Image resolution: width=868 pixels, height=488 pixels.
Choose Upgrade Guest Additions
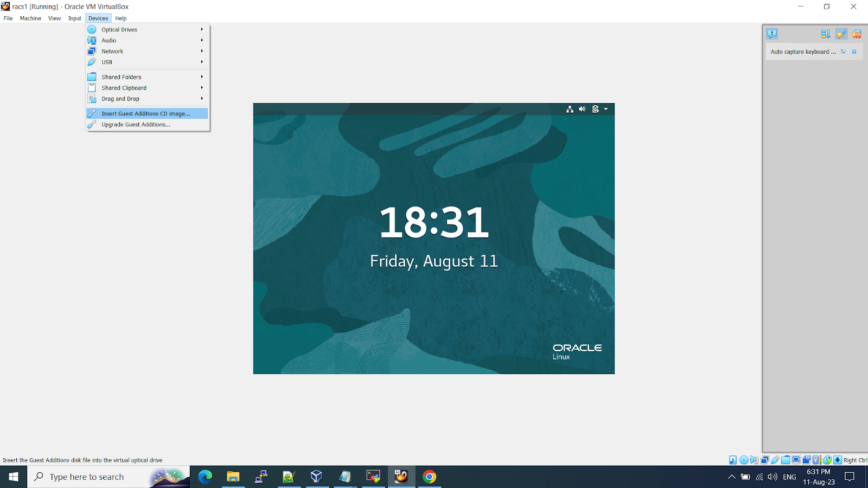(147, 124)
